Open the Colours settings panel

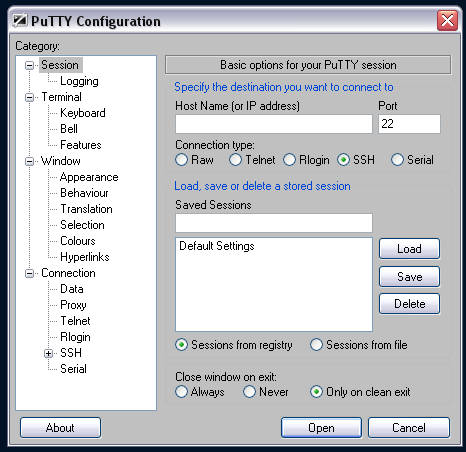click(78, 241)
